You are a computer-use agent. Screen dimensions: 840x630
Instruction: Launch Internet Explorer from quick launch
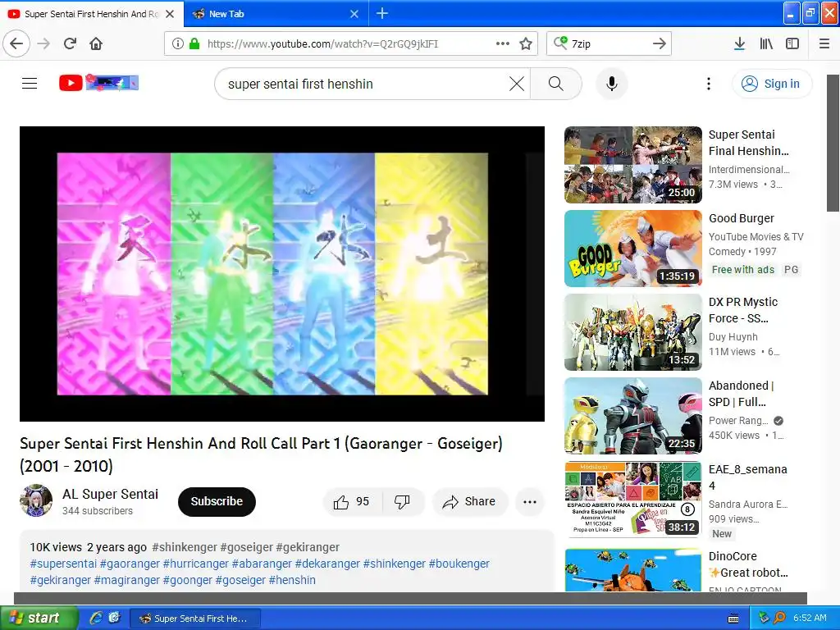point(96,618)
